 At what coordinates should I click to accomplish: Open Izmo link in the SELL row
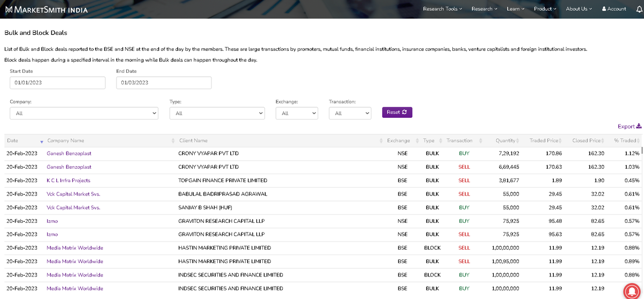52,234
